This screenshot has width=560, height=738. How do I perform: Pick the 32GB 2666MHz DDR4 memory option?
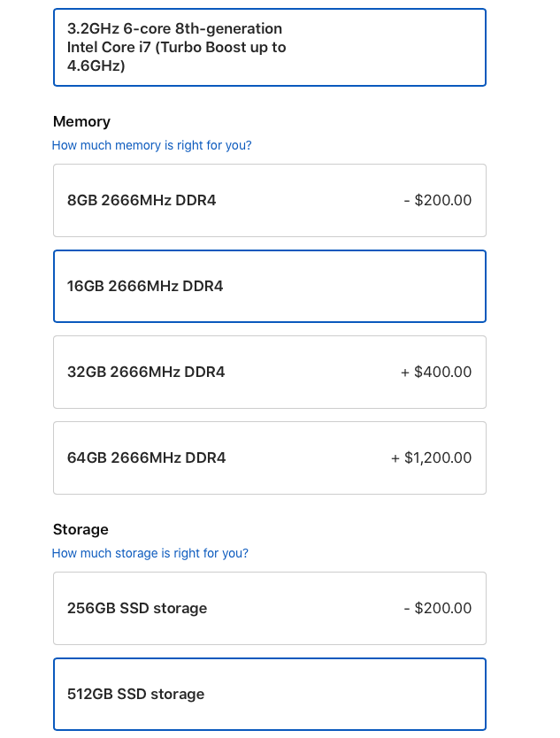pos(270,372)
